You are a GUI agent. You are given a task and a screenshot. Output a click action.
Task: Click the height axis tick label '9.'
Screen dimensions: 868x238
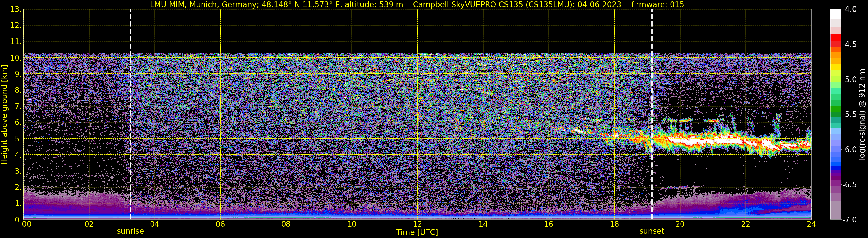pos(18,74)
